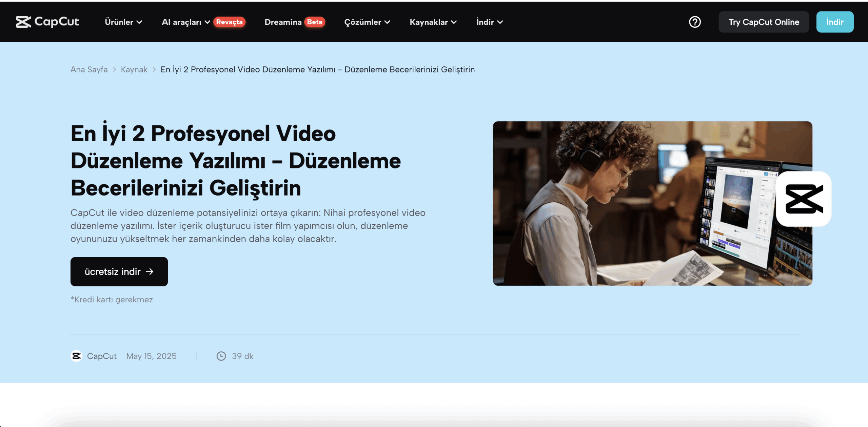
Task: Click the 39 dk reading time
Action: click(x=243, y=356)
